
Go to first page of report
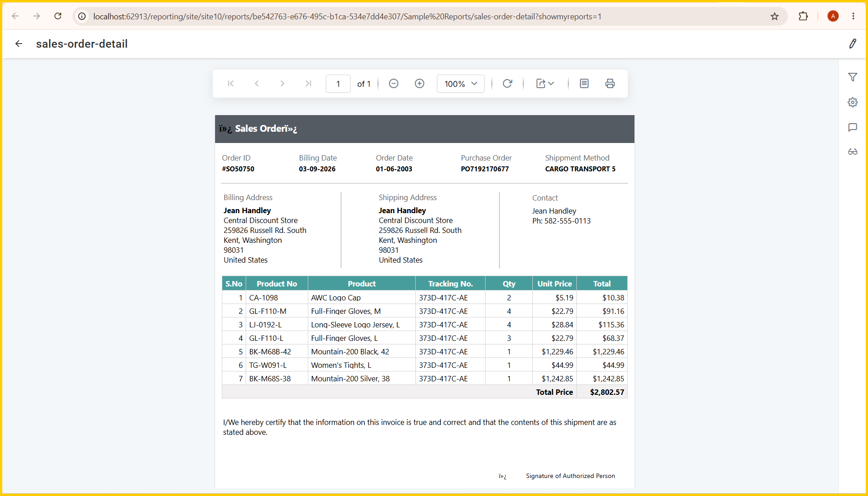point(231,84)
